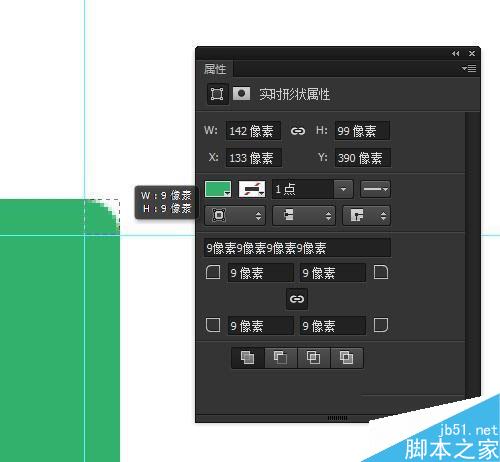
Task: Click the panel bottom resize grip
Action: tap(337, 418)
